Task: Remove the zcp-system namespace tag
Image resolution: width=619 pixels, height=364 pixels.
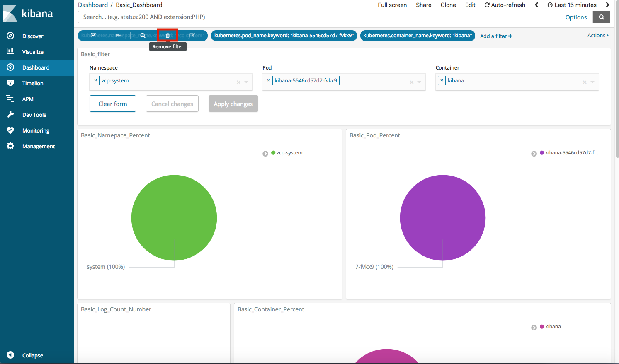Action: [95, 80]
